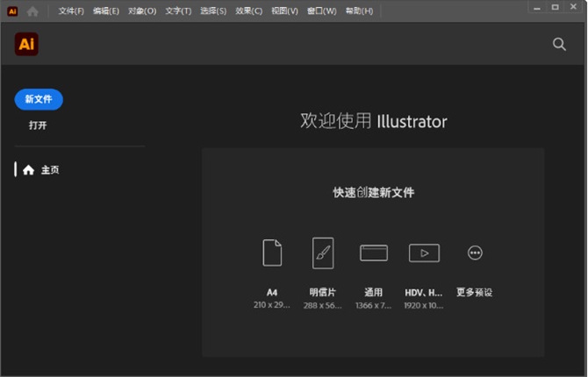Viewport: 588px width, 377px height.
Task: Open the 选择(S) menu
Action: pos(213,11)
